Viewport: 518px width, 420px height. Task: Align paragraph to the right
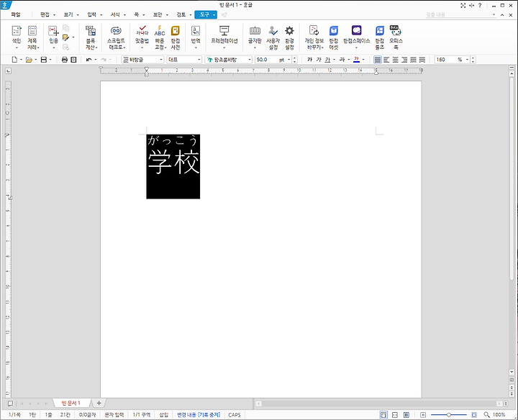pyautogui.click(x=404, y=60)
